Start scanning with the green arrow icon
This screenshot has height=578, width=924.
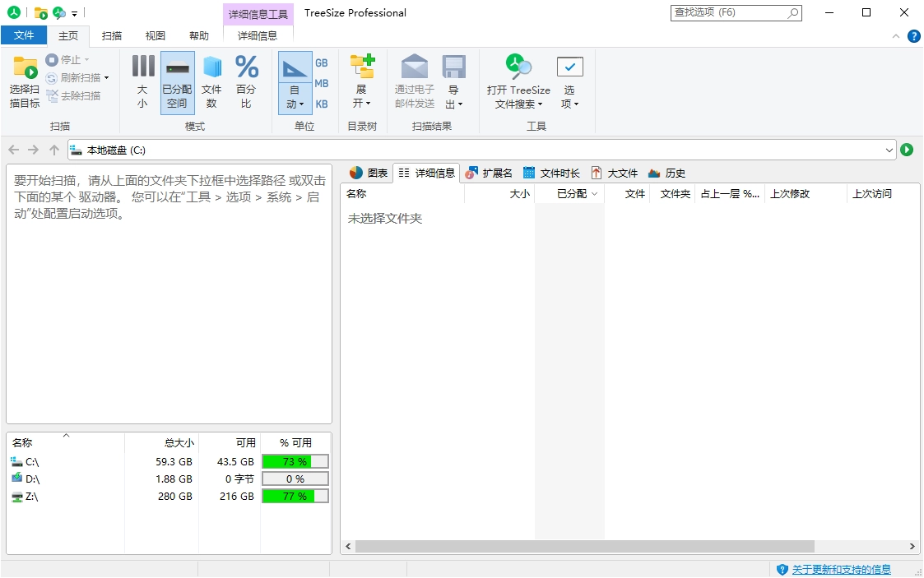(x=907, y=150)
